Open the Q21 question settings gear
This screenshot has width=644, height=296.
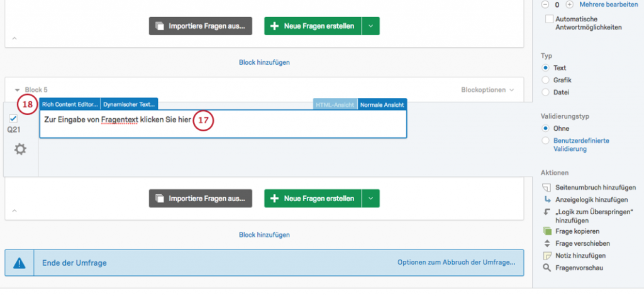coord(20,150)
